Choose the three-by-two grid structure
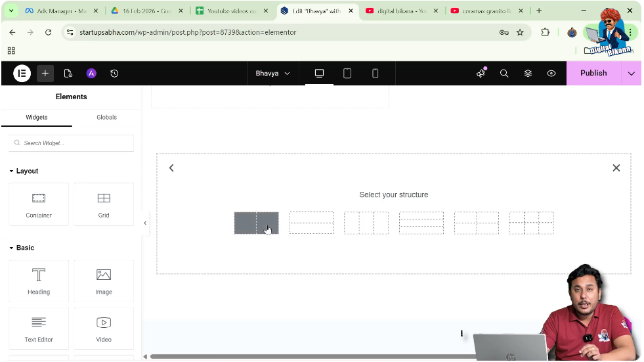 [532, 223]
